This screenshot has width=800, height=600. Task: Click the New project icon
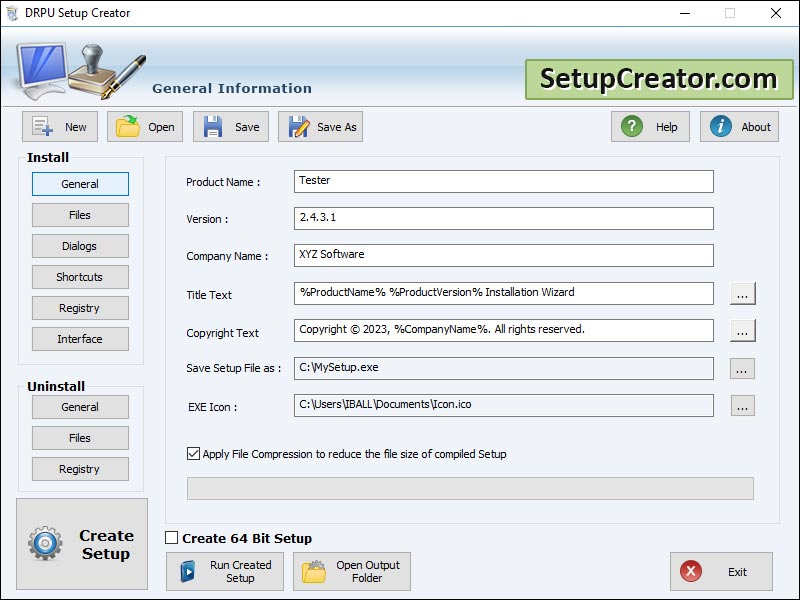click(x=42, y=127)
